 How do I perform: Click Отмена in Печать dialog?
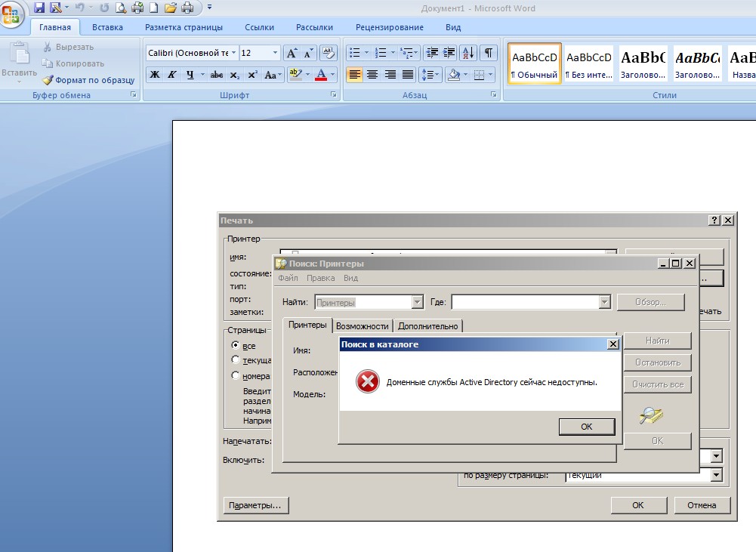(x=702, y=505)
